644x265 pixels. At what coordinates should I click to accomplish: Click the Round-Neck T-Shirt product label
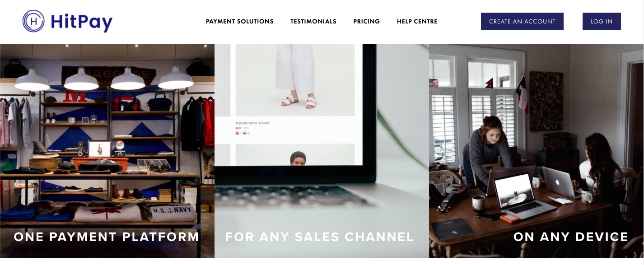(x=252, y=123)
